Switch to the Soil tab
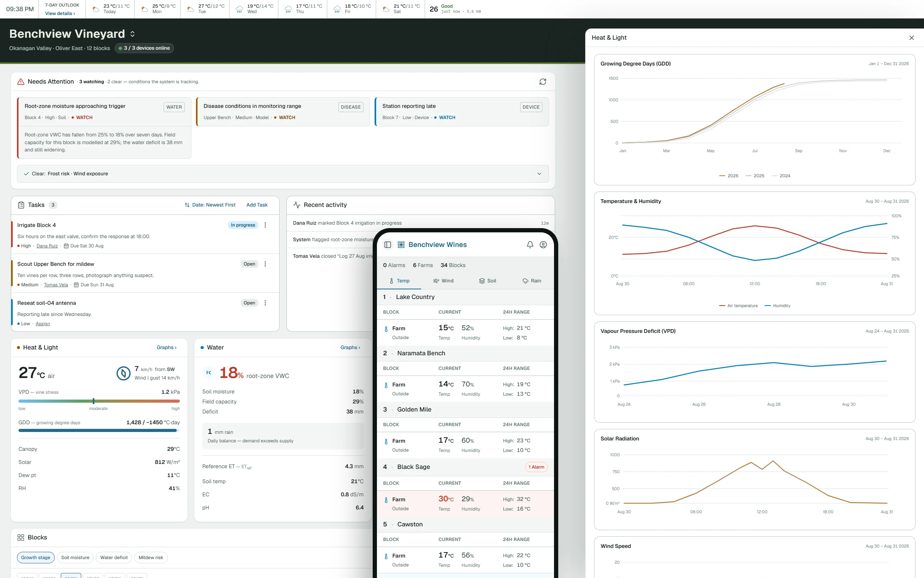 487,281
